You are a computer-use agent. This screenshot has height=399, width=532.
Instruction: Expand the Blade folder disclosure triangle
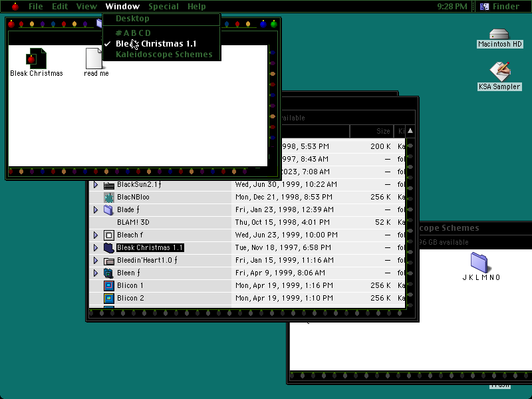point(96,209)
